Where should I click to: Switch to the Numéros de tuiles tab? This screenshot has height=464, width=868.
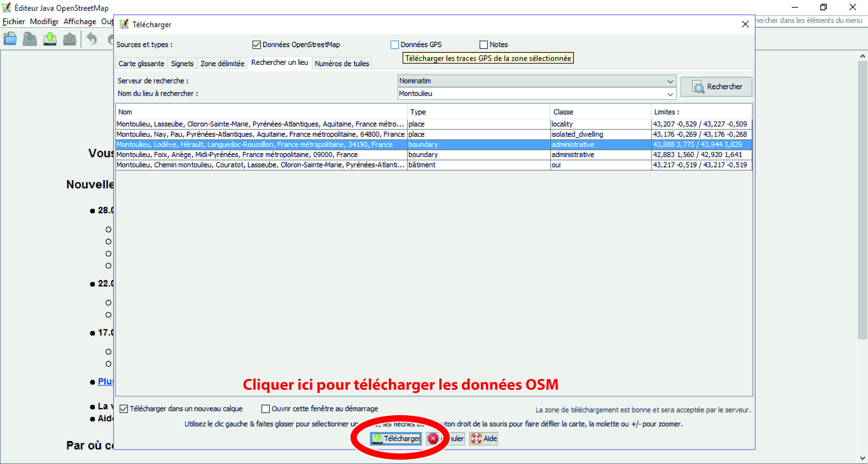(x=342, y=63)
